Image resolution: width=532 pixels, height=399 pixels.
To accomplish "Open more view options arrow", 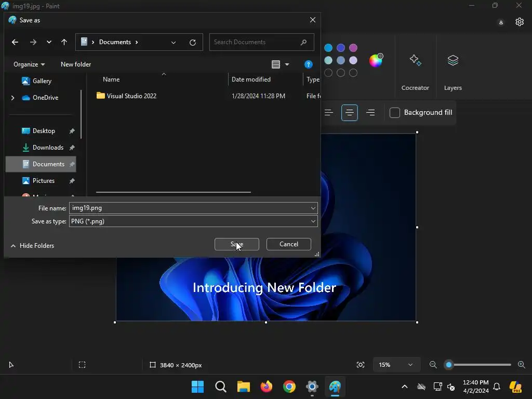I will tap(287, 64).
